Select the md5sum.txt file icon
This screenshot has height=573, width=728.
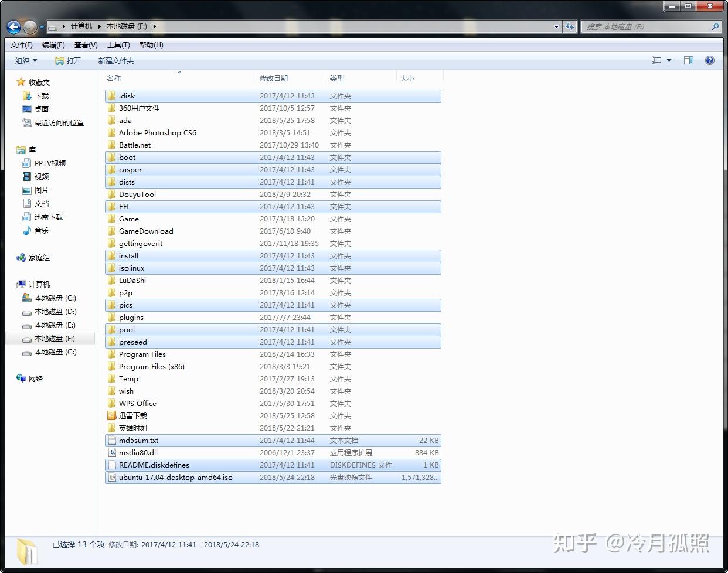(x=111, y=440)
